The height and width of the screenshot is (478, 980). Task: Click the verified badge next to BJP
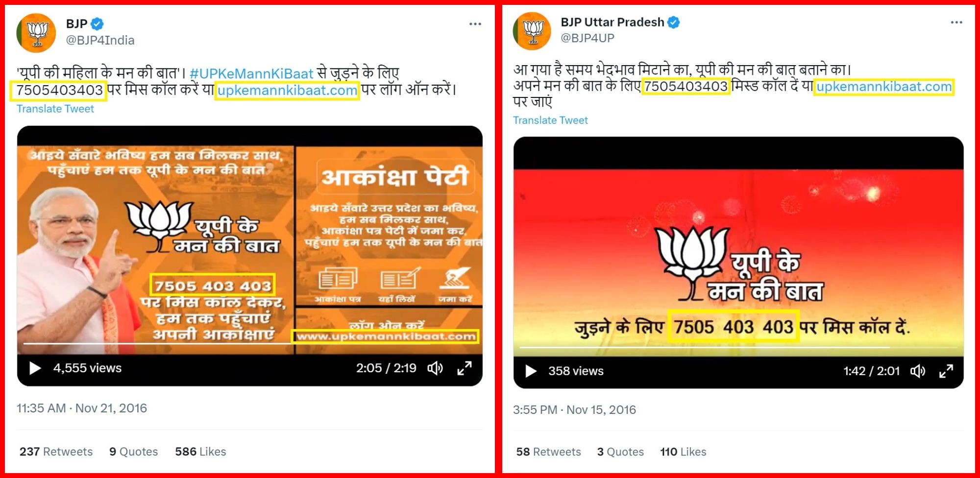[98, 24]
